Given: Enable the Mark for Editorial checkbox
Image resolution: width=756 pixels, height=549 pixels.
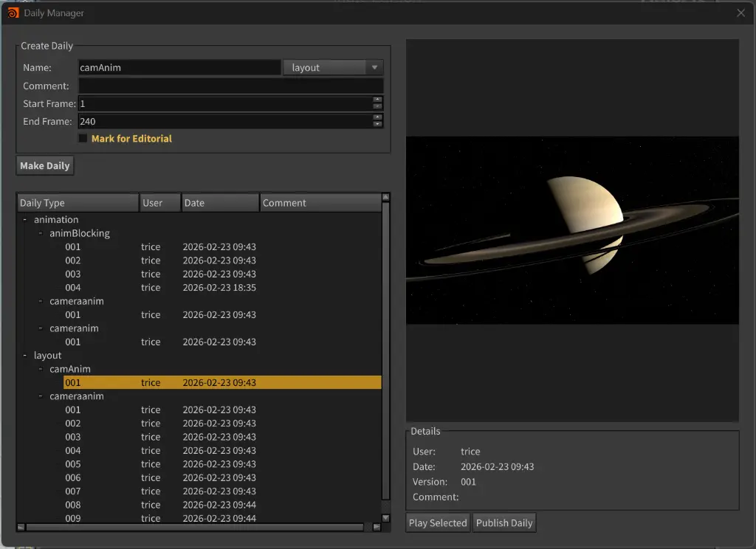Looking at the screenshot, I should pyautogui.click(x=83, y=138).
